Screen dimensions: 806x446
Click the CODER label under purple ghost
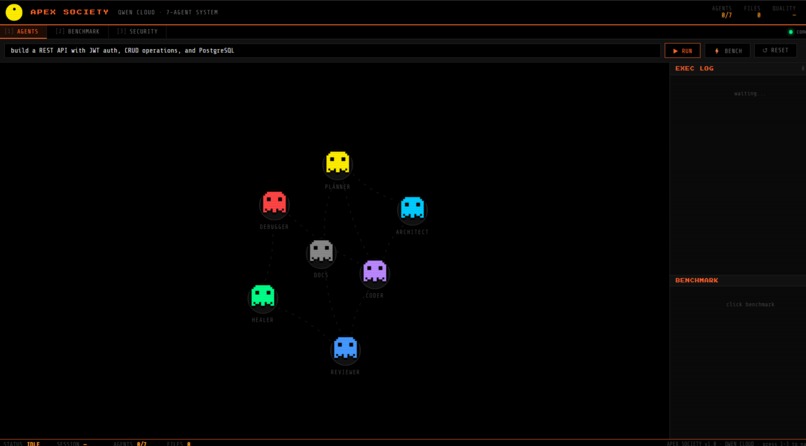pyautogui.click(x=374, y=296)
